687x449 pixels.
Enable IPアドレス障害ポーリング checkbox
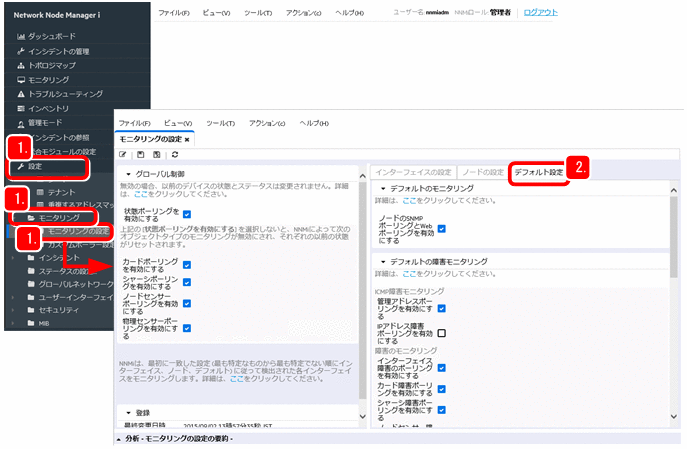click(x=441, y=333)
